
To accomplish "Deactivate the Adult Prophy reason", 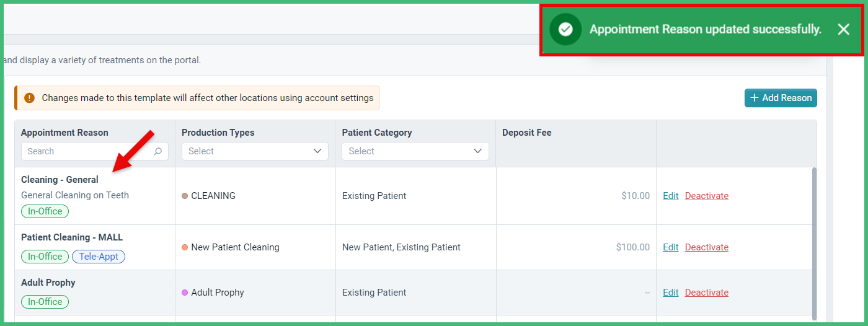I will click(x=707, y=293).
